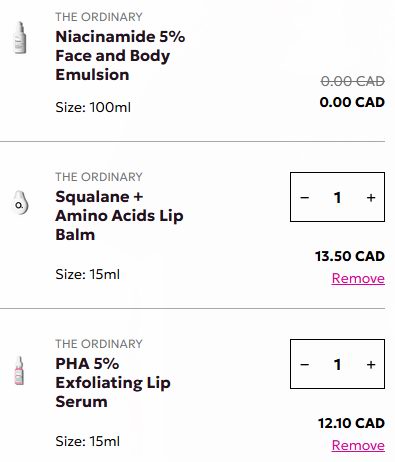This screenshot has width=395, height=462.
Task: Decrease quantity of Squalane Lip Balm
Action: click(304, 198)
